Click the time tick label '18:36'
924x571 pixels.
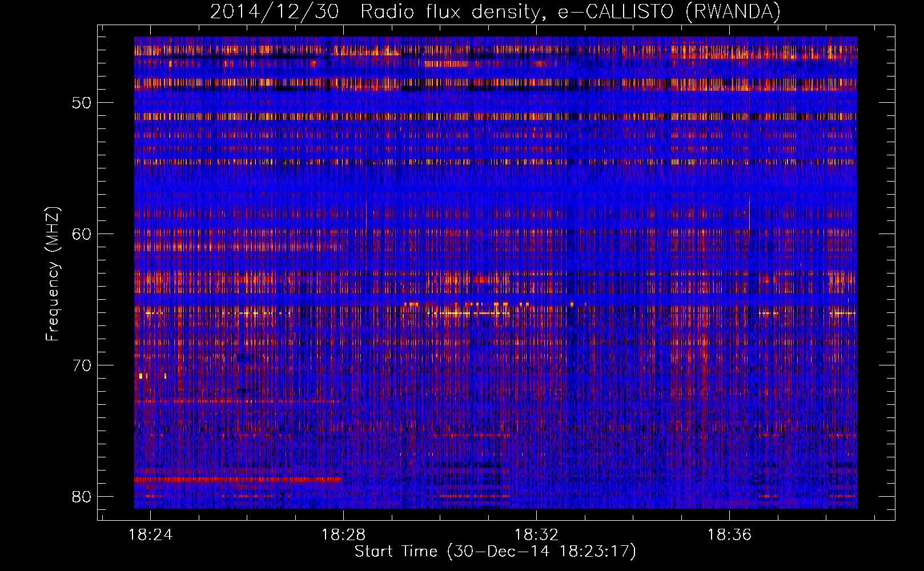coord(729,535)
